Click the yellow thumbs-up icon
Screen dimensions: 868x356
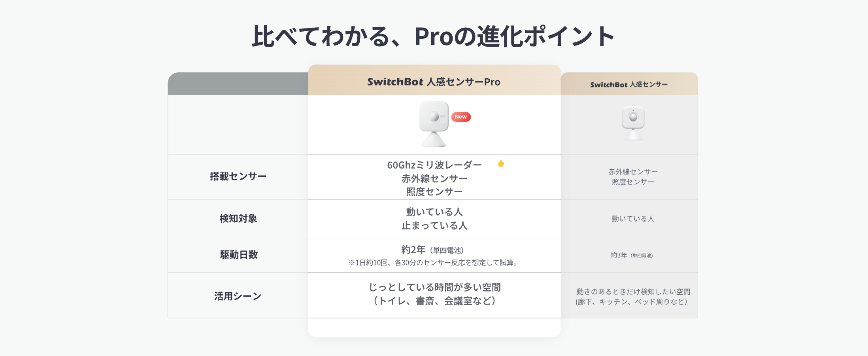(x=501, y=163)
